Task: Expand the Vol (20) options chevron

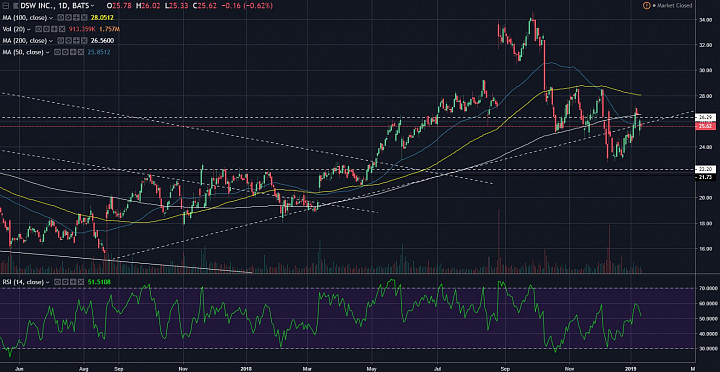Action: pyautogui.click(x=29, y=29)
